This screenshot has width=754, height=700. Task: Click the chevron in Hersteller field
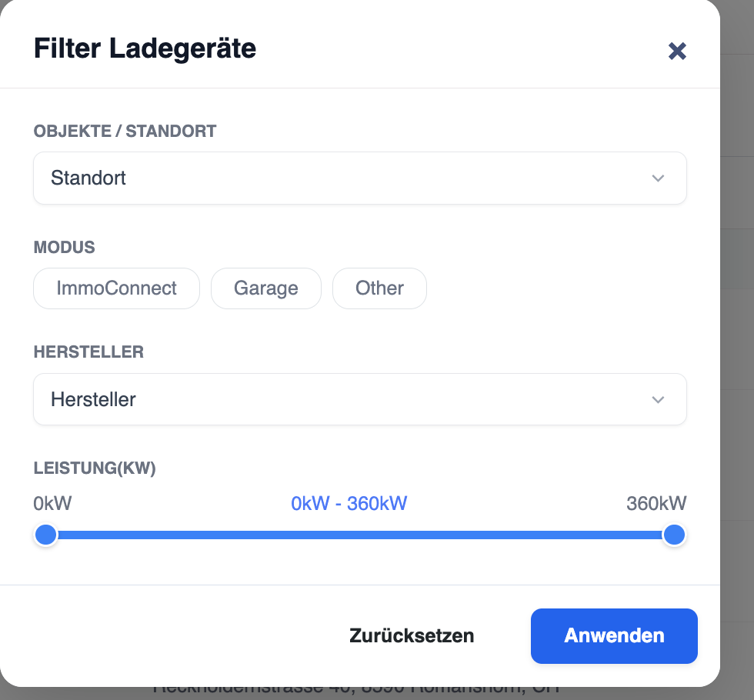658,399
